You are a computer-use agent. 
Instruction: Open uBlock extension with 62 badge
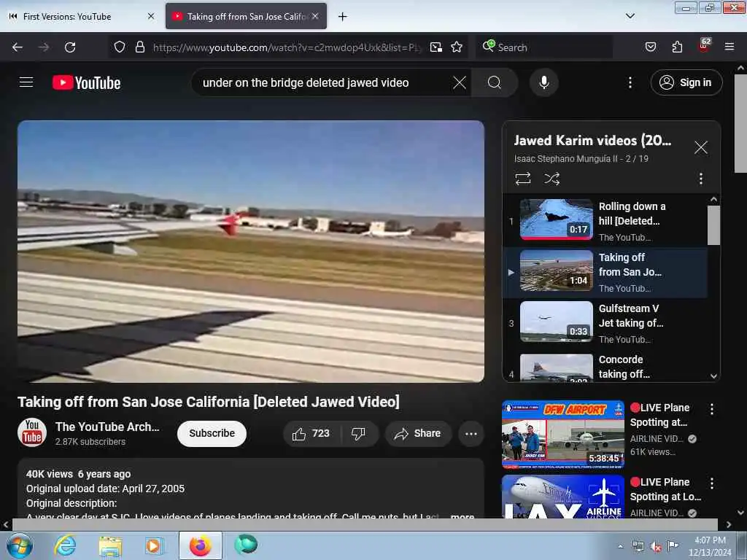704,46
